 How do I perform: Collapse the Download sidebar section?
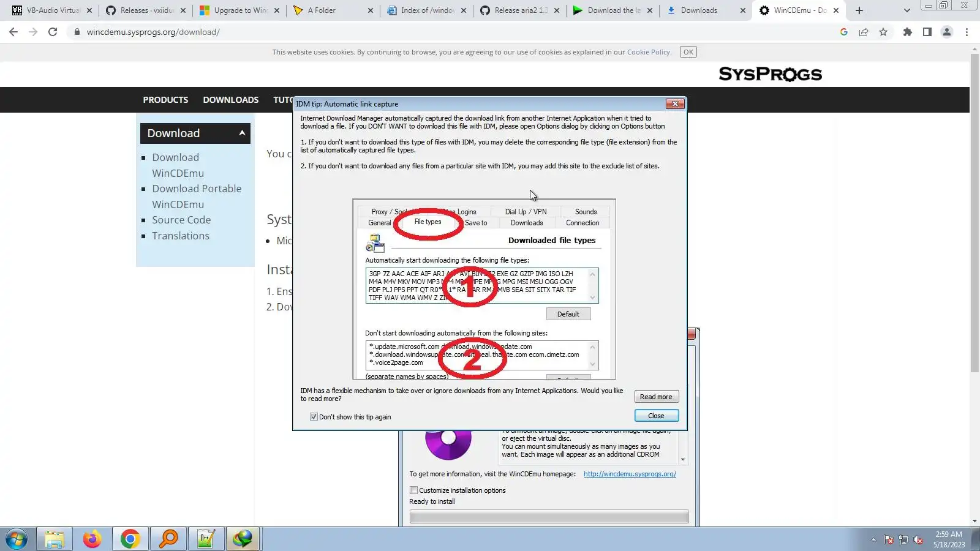242,133
